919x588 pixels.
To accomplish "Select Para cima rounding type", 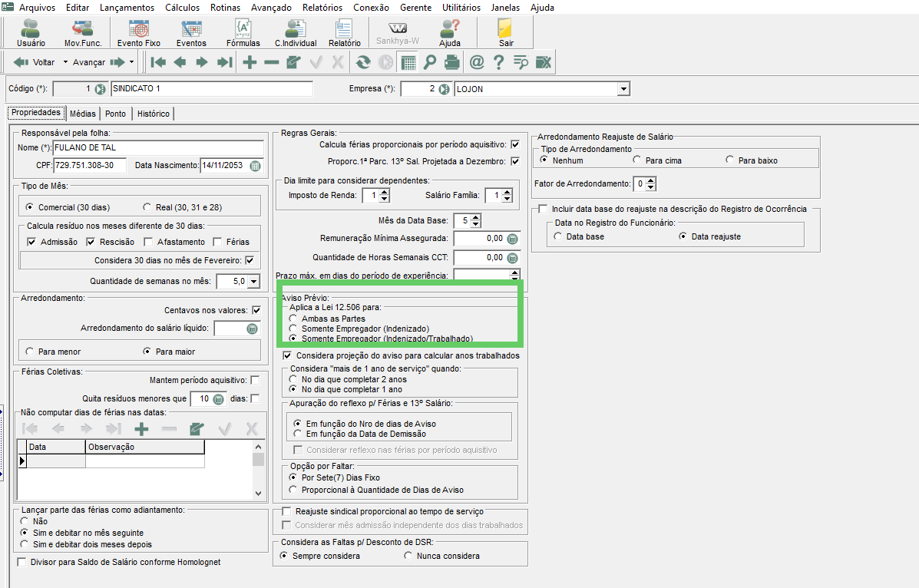I will click(636, 160).
